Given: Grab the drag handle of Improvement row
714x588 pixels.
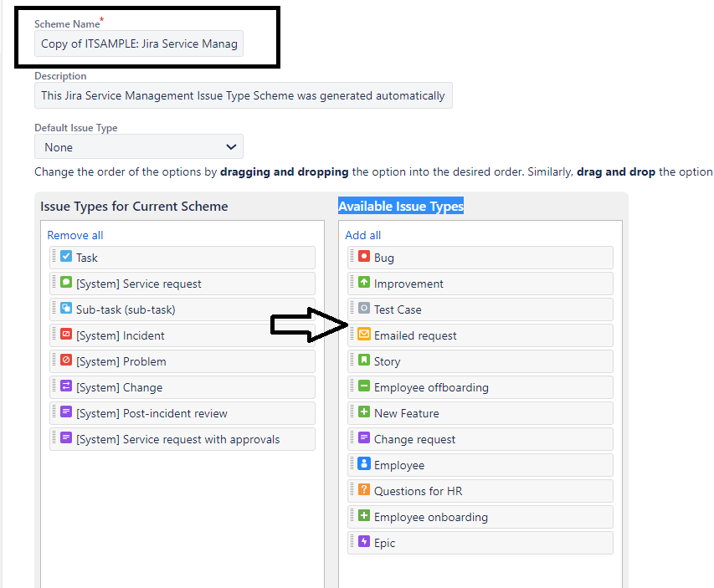Looking at the screenshot, I should coord(352,282).
